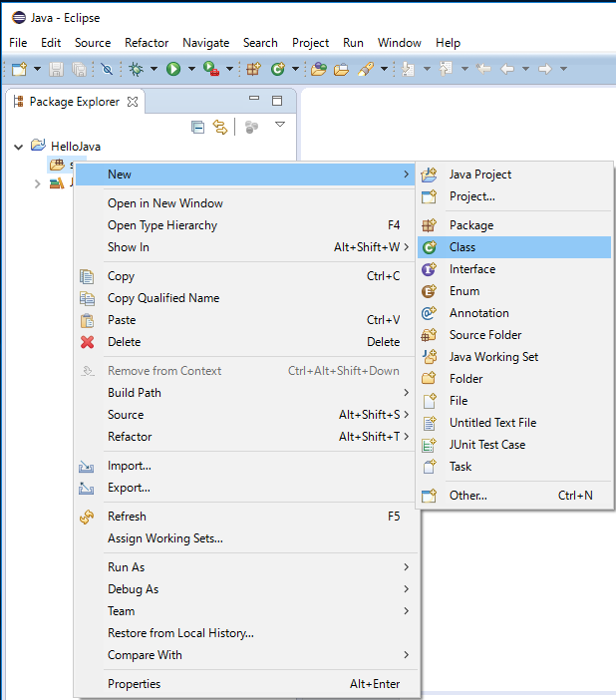
Task: Open the Search dropdown arrow in toolbar
Action: [384, 69]
